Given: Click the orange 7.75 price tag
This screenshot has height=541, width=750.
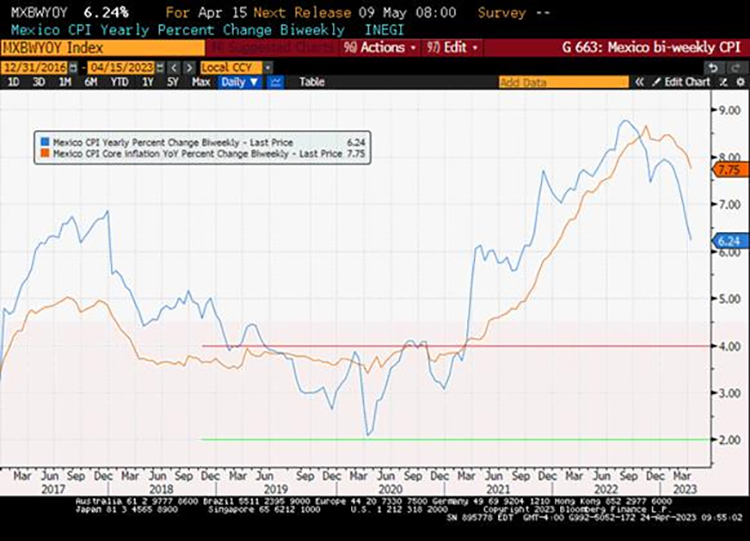Looking at the screenshot, I should click(x=726, y=171).
